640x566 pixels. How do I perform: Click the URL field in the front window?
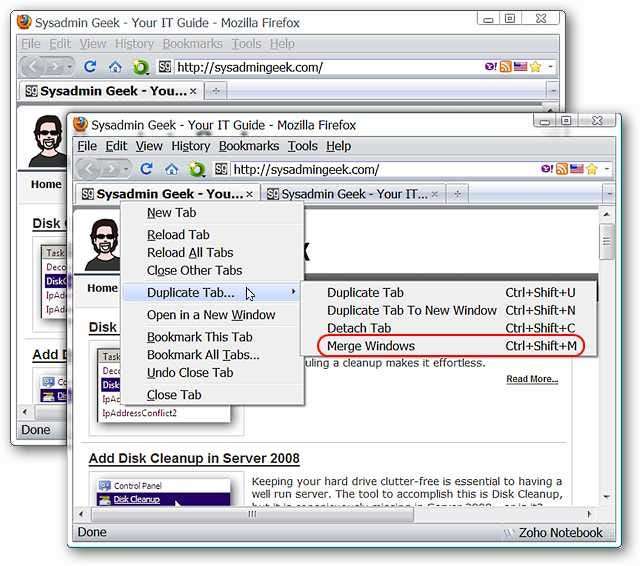(380, 169)
